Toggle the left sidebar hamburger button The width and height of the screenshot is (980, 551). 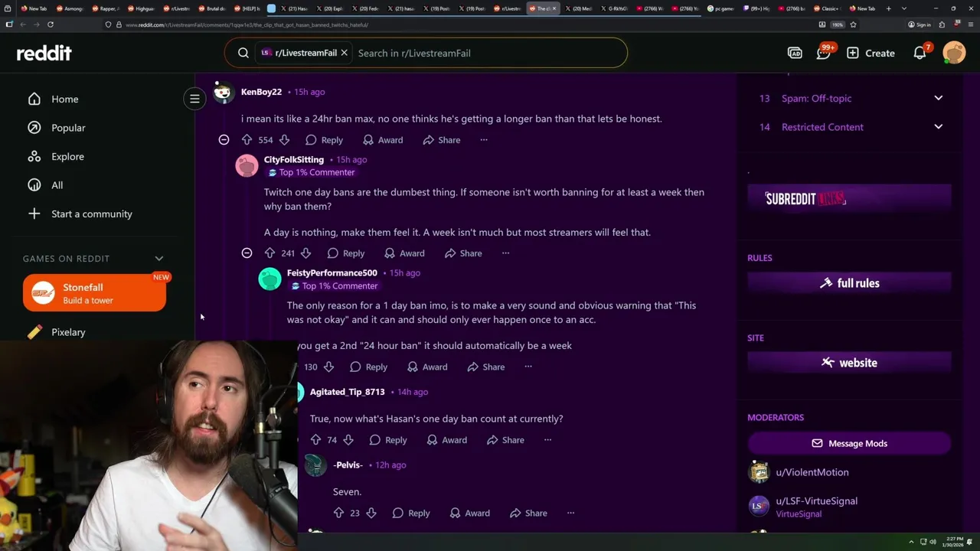coord(194,99)
